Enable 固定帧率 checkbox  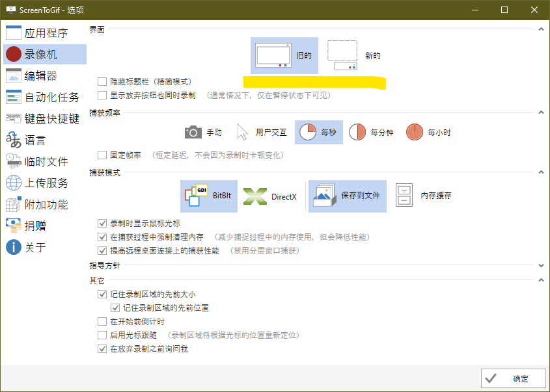click(102, 155)
